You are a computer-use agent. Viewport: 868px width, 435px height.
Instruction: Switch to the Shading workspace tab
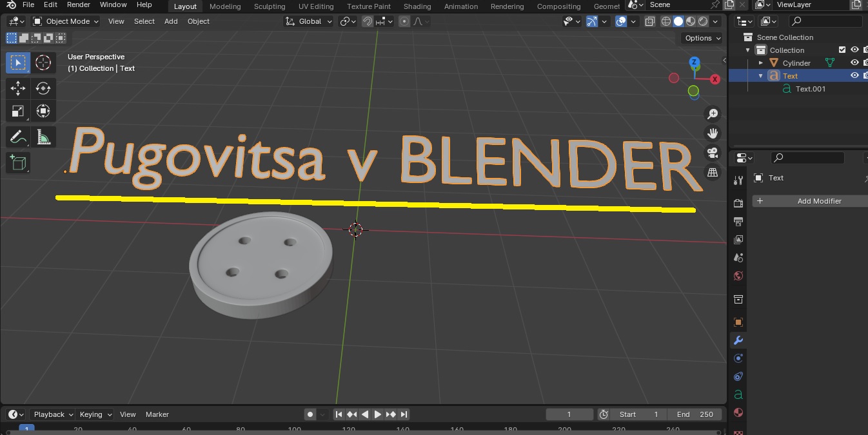click(x=417, y=6)
